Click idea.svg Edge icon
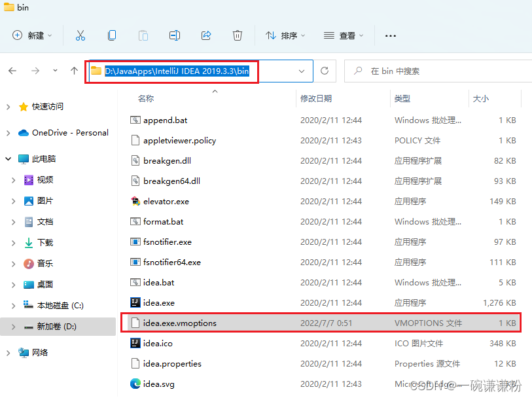The image size is (532, 398). (x=135, y=384)
